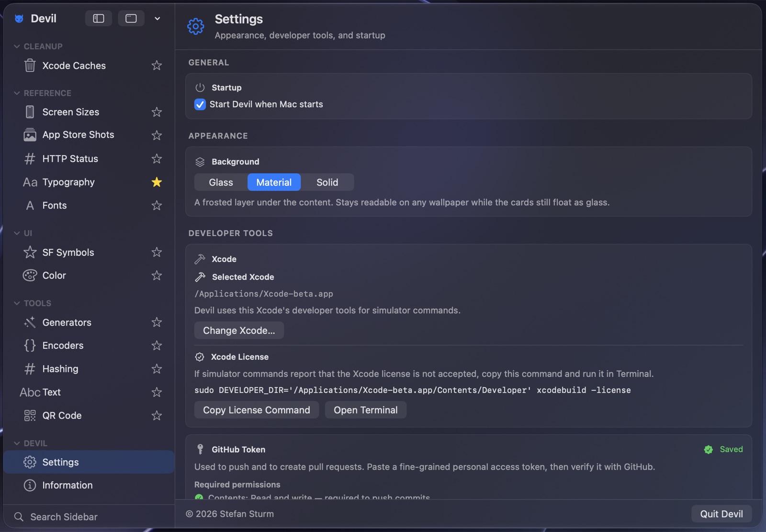766x532 pixels.
Task: Open Text Abc icon
Action: [x=30, y=392]
